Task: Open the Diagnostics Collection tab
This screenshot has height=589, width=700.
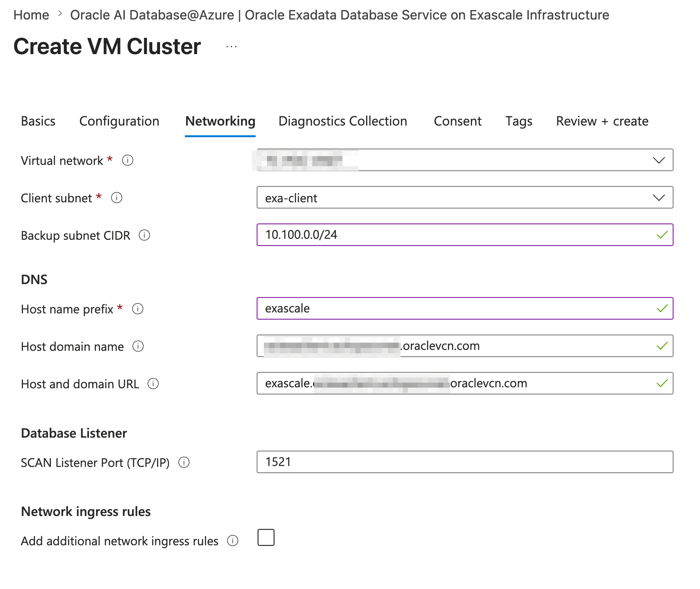Action: [343, 121]
